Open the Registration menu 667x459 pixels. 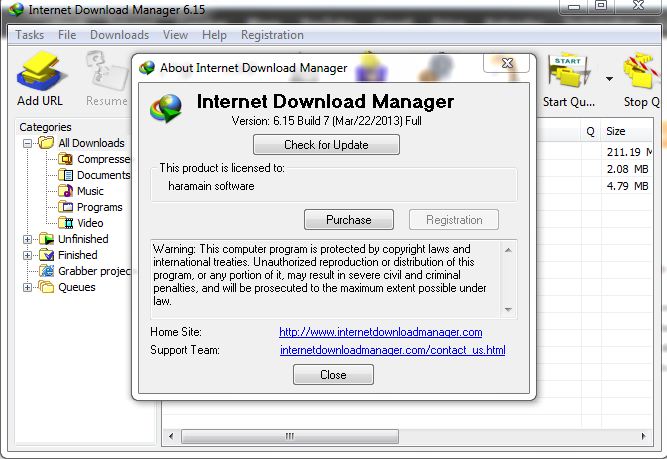[272, 35]
